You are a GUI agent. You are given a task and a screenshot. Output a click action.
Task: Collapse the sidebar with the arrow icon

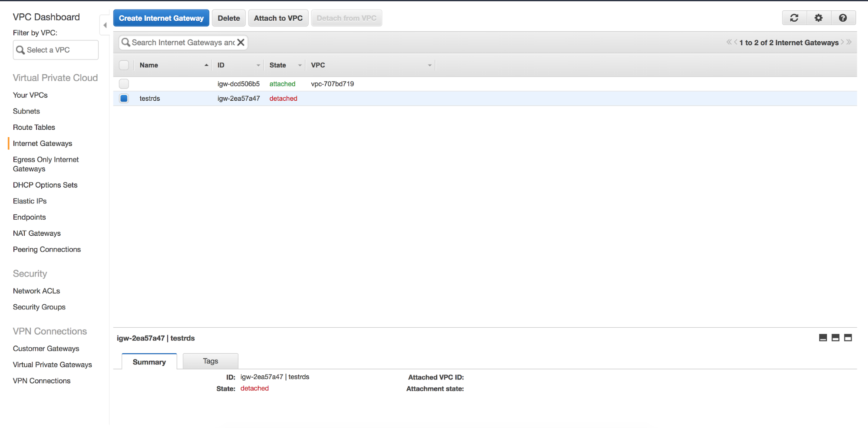(105, 25)
